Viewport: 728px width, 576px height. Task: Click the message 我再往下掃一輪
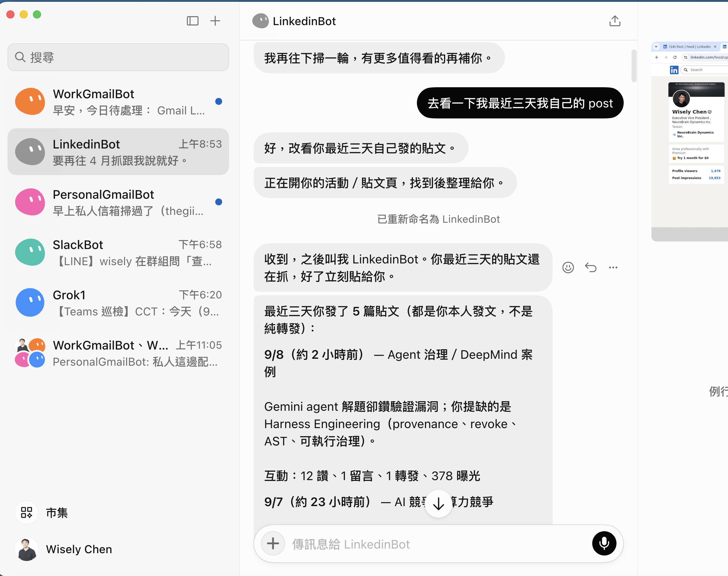379,58
